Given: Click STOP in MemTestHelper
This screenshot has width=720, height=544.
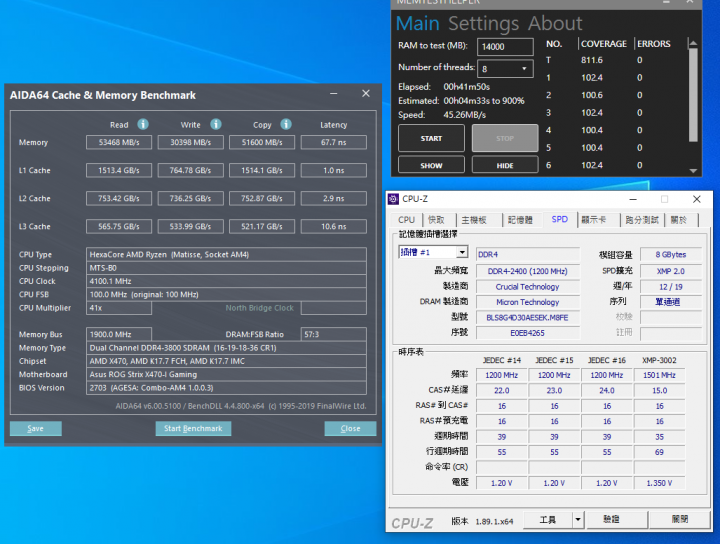Looking at the screenshot, I should (505, 138).
